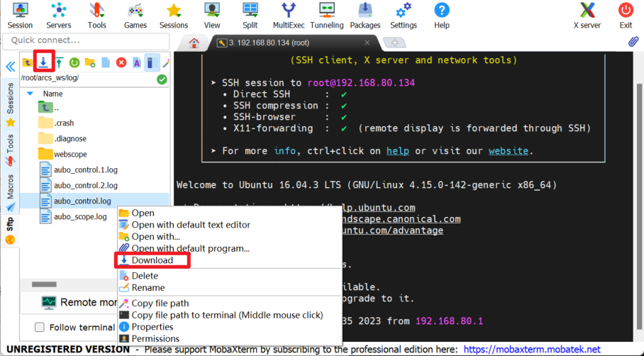Choose Copy file path to terminal
The width and height of the screenshot is (644, 356).
click(x=230, y=316)
